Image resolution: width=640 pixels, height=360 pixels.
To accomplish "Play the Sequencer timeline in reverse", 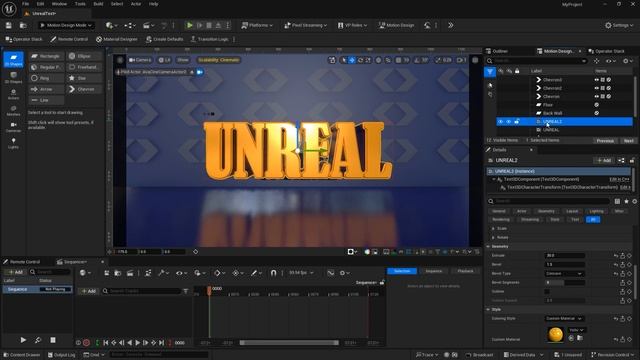I will point(129,343).
